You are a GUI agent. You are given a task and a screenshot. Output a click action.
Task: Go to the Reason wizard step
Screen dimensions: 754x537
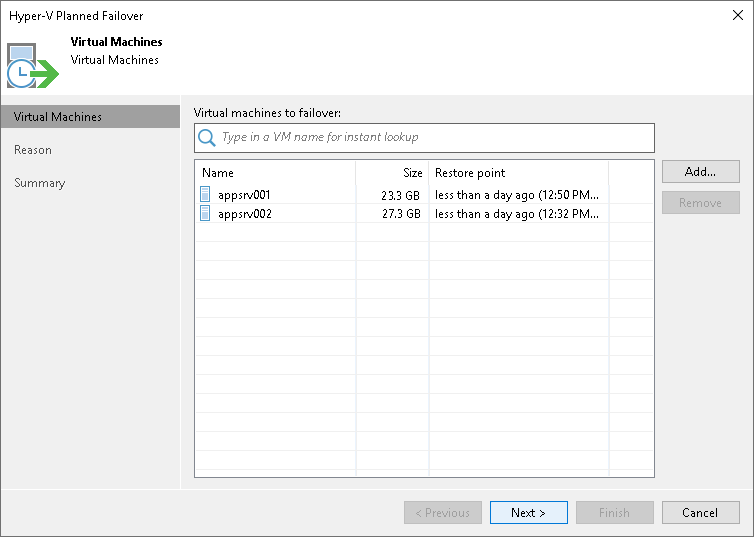(x=33, y=150)
